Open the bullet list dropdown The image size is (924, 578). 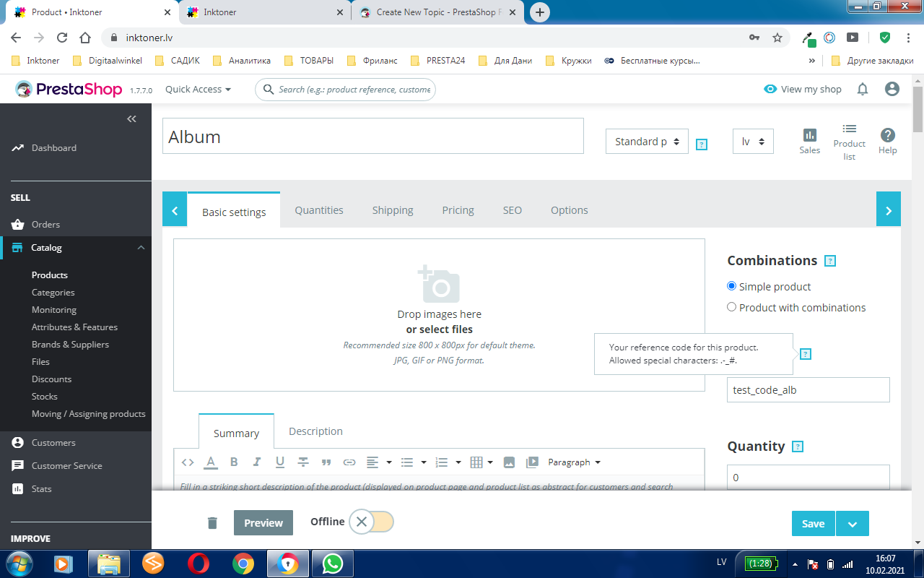pyautogui.click(x=414, y=462)
